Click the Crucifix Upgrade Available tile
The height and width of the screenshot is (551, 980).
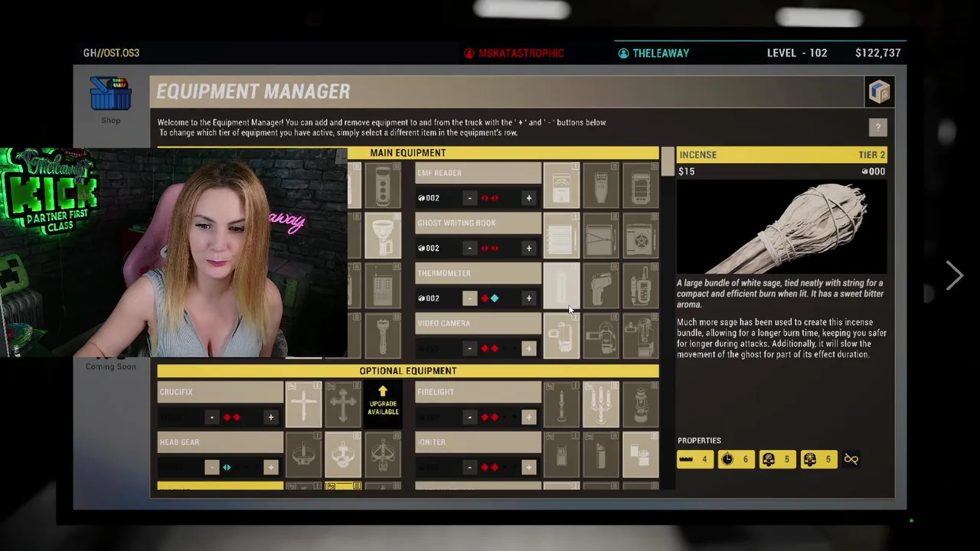coord(383,404)
